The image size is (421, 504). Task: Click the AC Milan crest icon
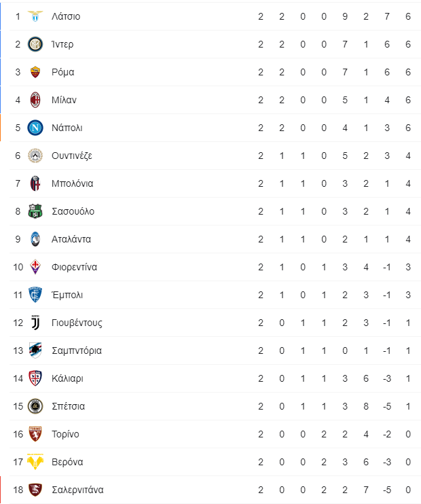point(35,100)
